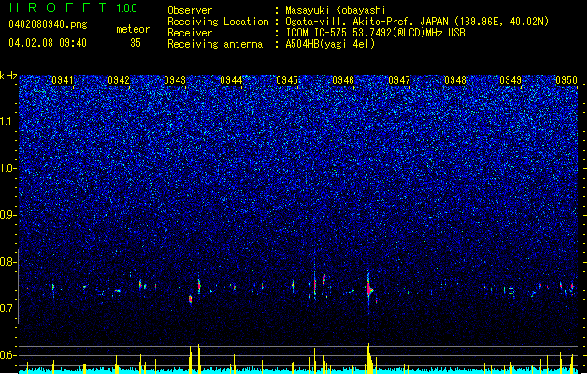Click the HROFFT 1.0.0 title text
The height and width of the screenshot is (374, 588).
tap(74, 7)
